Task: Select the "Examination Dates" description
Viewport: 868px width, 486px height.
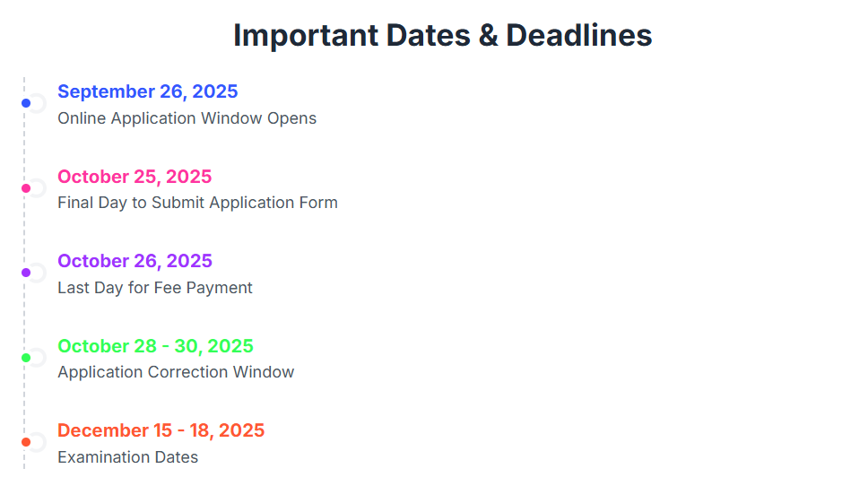Action: [x=127, y=457]
